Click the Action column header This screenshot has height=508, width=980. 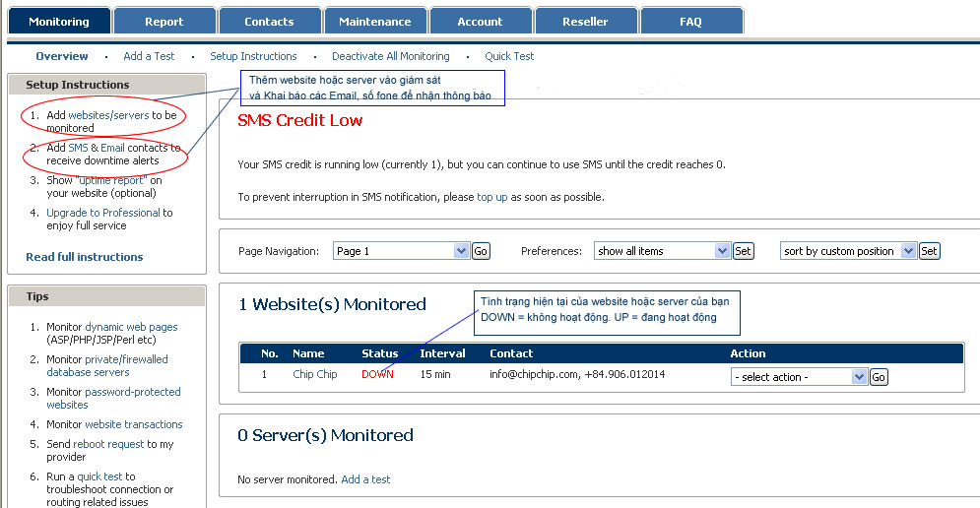[x=749, y=353]
